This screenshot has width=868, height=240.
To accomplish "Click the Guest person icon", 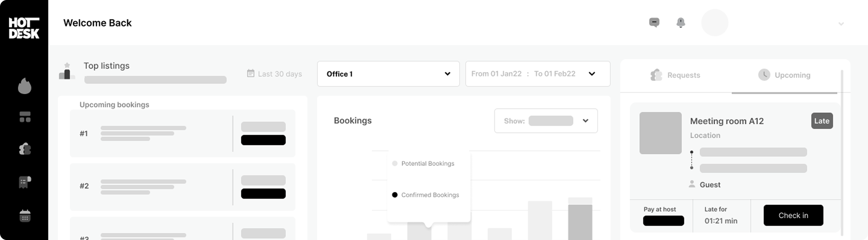I will (692, 184).
